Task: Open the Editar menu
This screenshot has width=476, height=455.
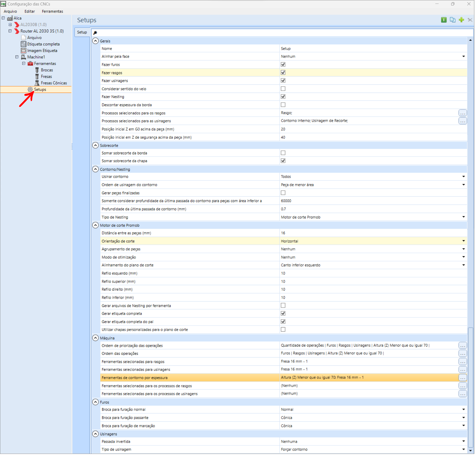Action: click(x=30, y=11)
